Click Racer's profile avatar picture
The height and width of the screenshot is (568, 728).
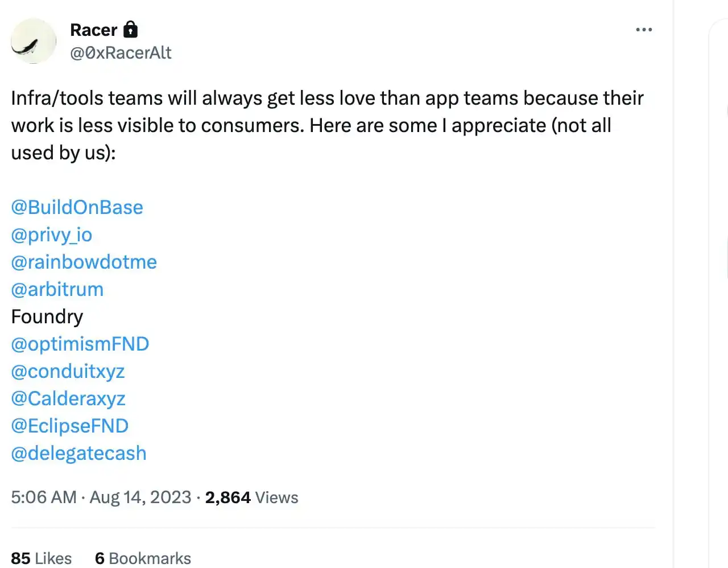(x=34, y=41)
